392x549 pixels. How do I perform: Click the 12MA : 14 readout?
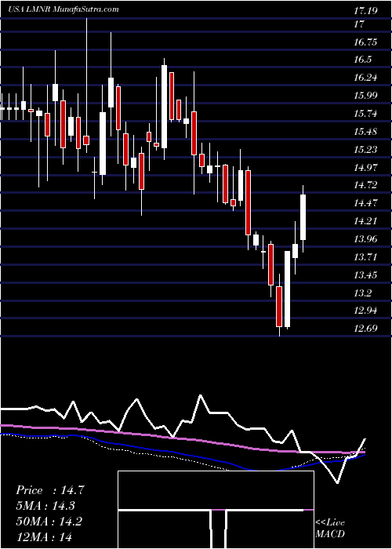click(x=44, y=536)
